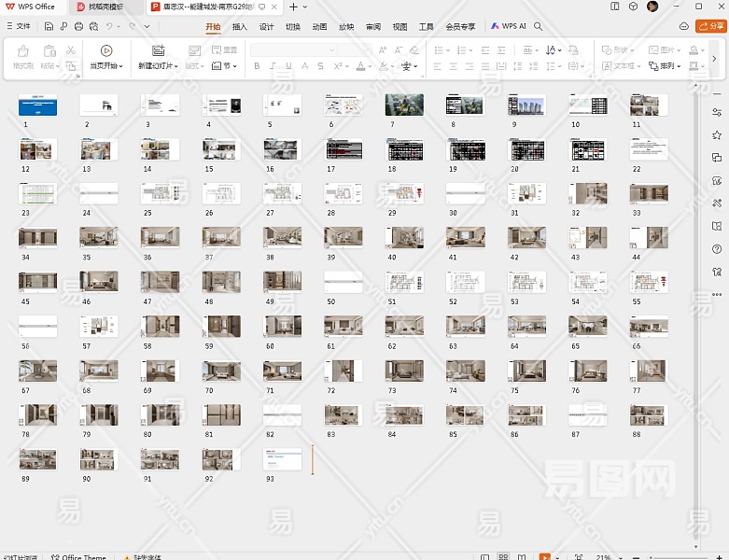Click the Undo arrow icon
Screen dimensions: 729x560
pyautogui.click(x=109, y=27)
